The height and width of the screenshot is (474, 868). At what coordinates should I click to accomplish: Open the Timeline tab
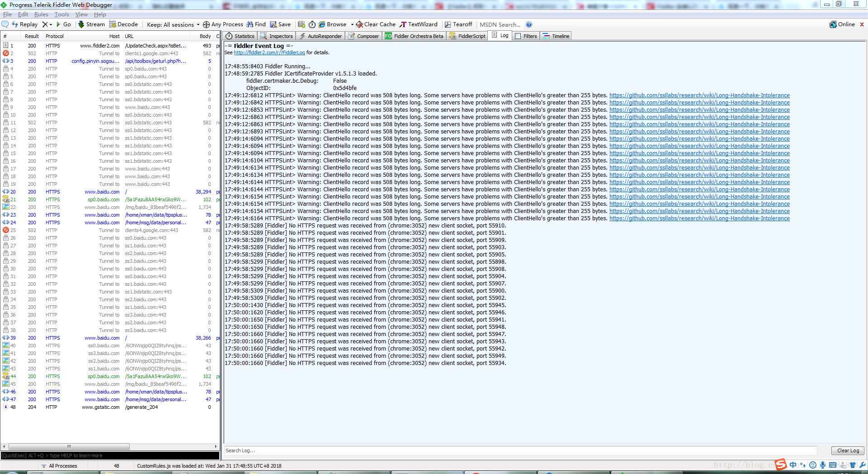556,36
